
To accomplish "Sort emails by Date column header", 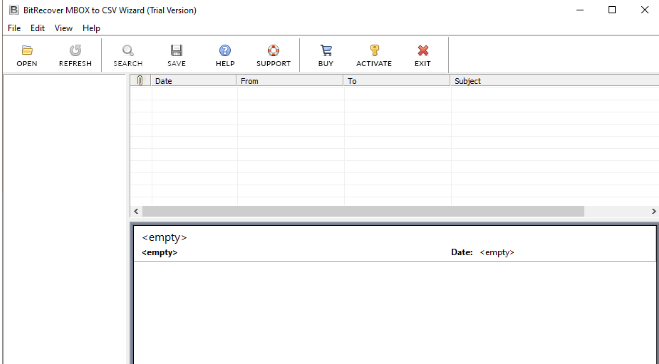I will (194, 81).
